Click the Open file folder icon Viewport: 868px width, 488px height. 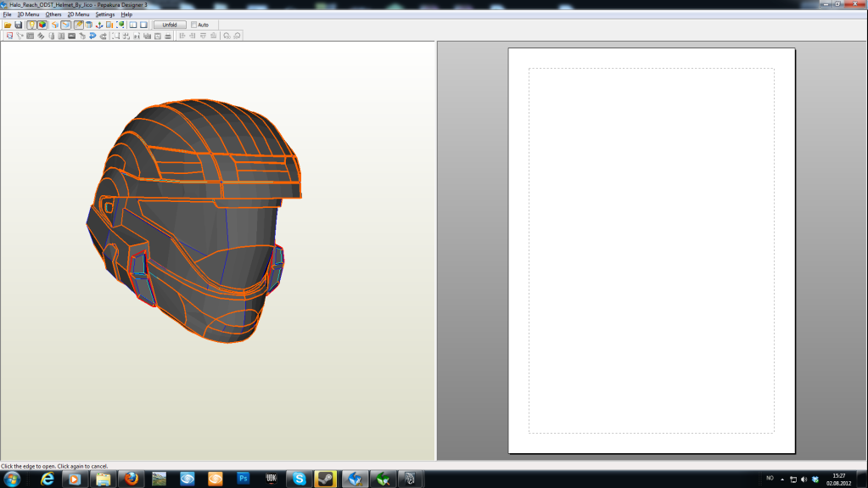pos(8,25)
